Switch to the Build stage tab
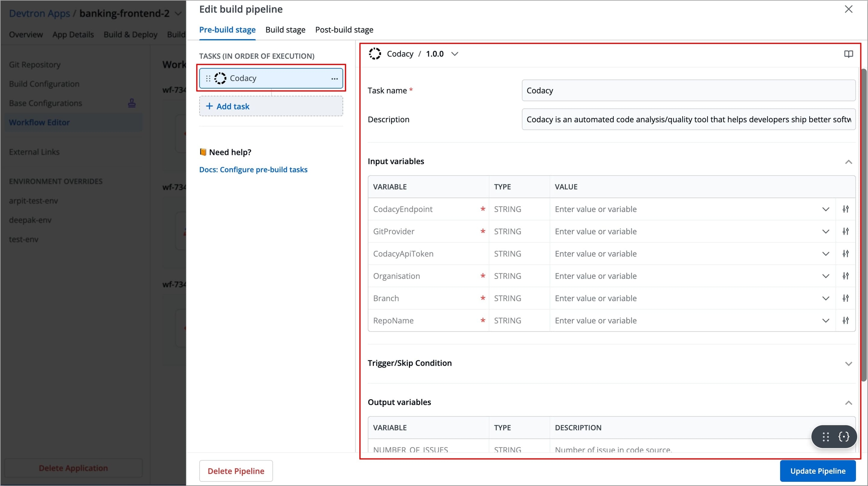This screenshot has height=486, width=868. (285, 30)
